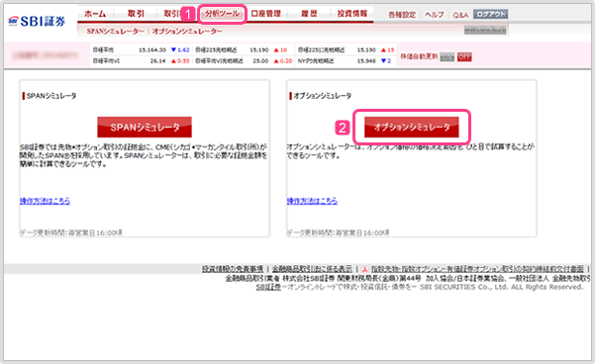Open 金融商品取引法に係る表示 footer link
This screenshot has height=364, width=595.
click(312, 269)
